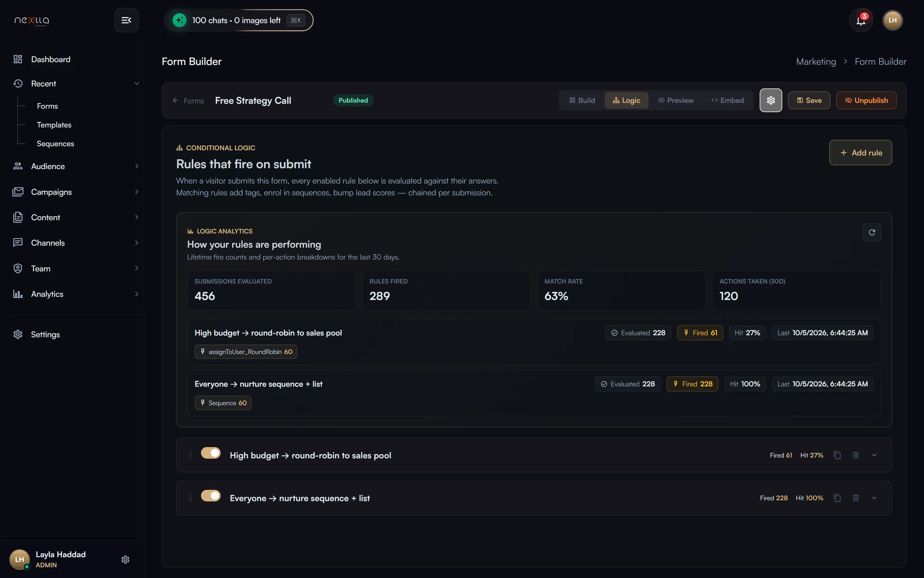Collapse the Recent sidebar section
The width and height of the screenshot is (924, 578).
tap(136, 83)
